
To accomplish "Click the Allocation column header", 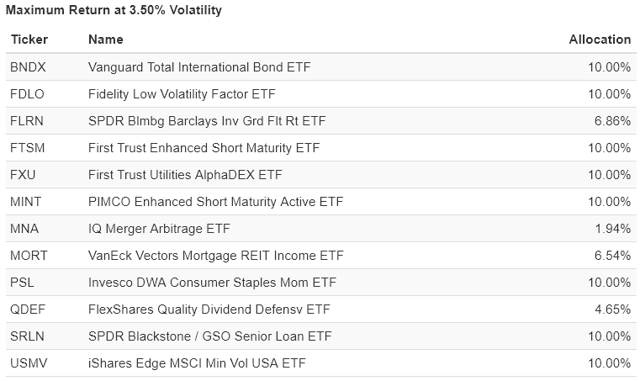I will 600,40.
